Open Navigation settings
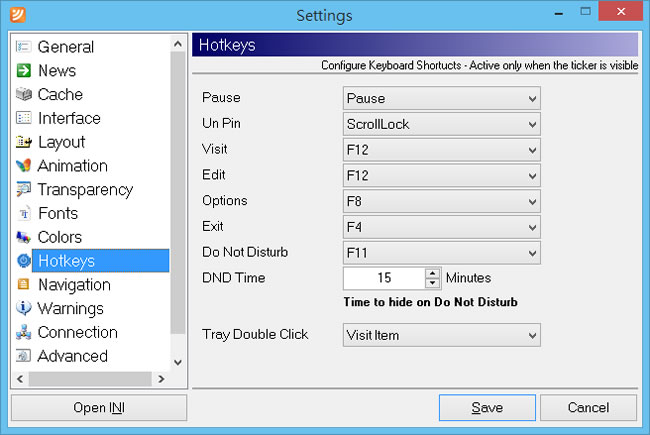The width and height of the screenshot is (650, 435). coord(75,285)
